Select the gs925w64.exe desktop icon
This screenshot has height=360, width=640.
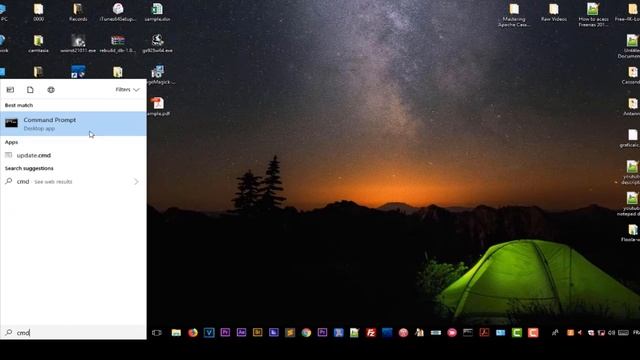click(158, 44)
